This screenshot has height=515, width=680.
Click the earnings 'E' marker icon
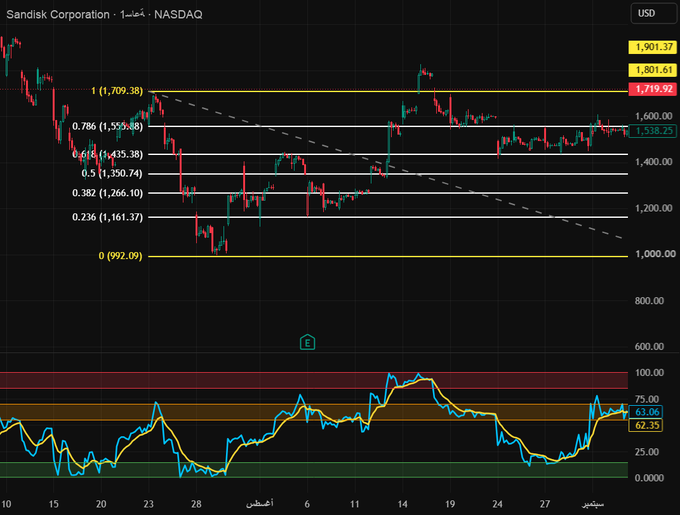coord(307,342)
